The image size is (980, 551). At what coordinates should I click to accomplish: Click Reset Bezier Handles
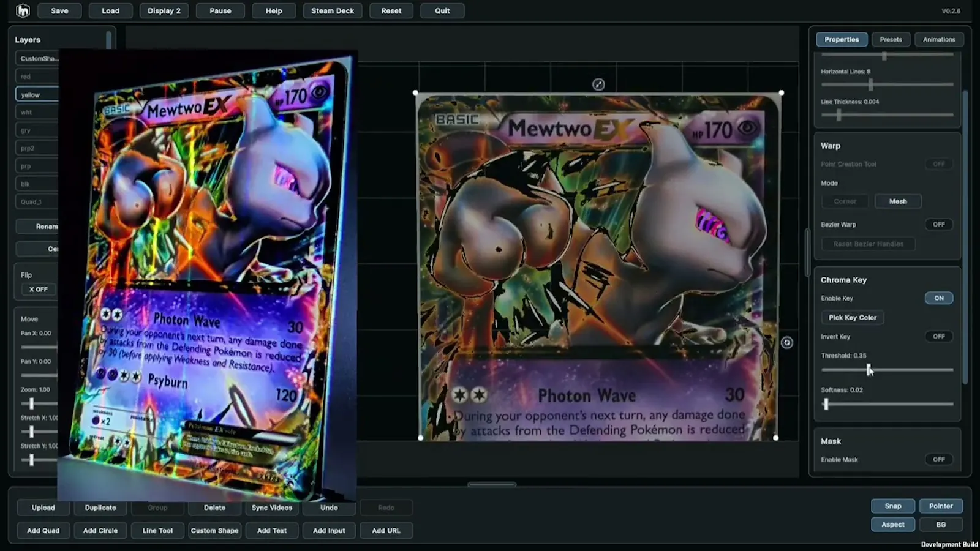click(x=868, y=244)
